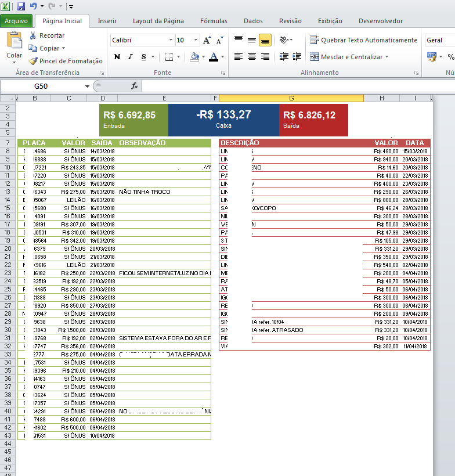Open underline style dropdown arrow
Image resolution: width=455 pixels, height=476 pixels.
pyautogui.click(x=153, y=57)
